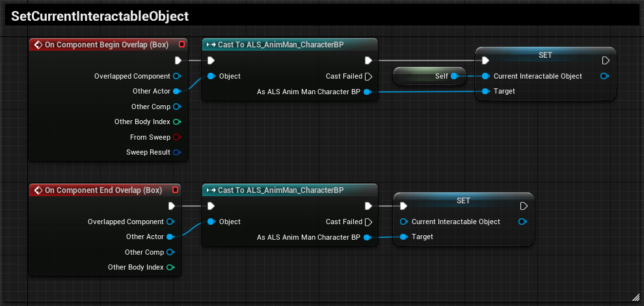
Task: Click Target pin on top SET node
Action: coord(485,92)
